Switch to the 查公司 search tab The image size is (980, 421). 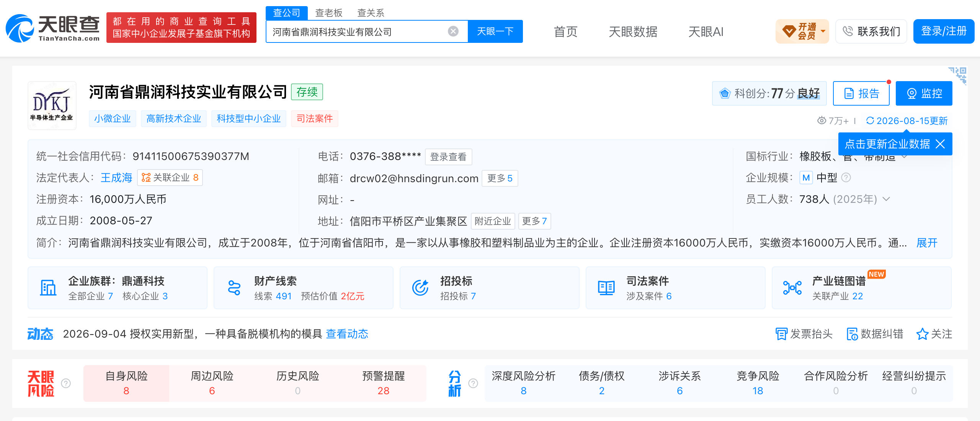click(x=286, y=13)
